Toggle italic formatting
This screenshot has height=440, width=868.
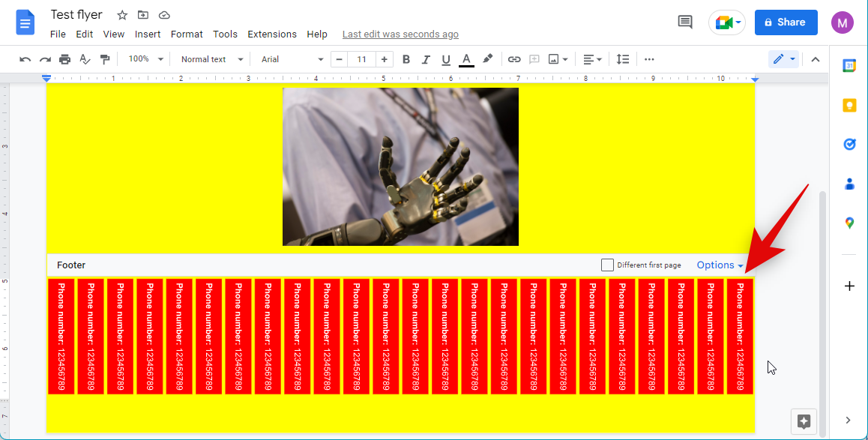pos(426,59)
